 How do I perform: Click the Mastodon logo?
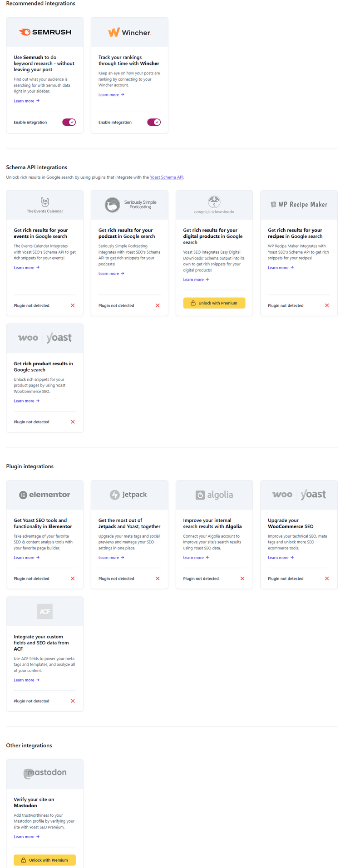pyautogui.click(x=45, y=773)
